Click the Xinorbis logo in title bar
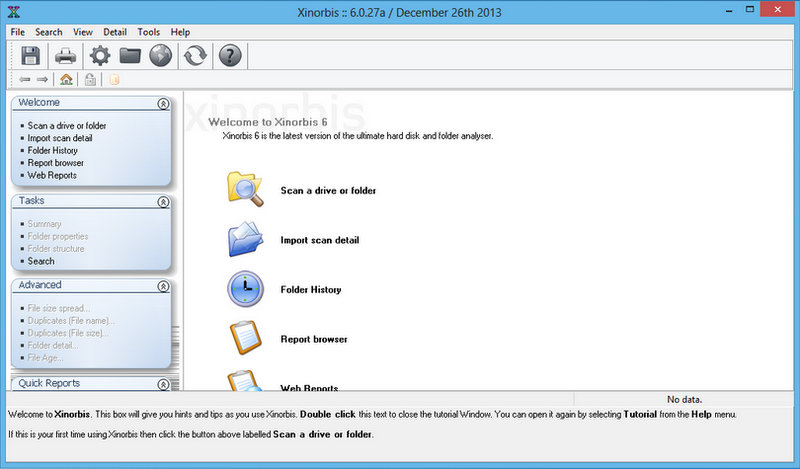The image size is (800, 469). 14,12
